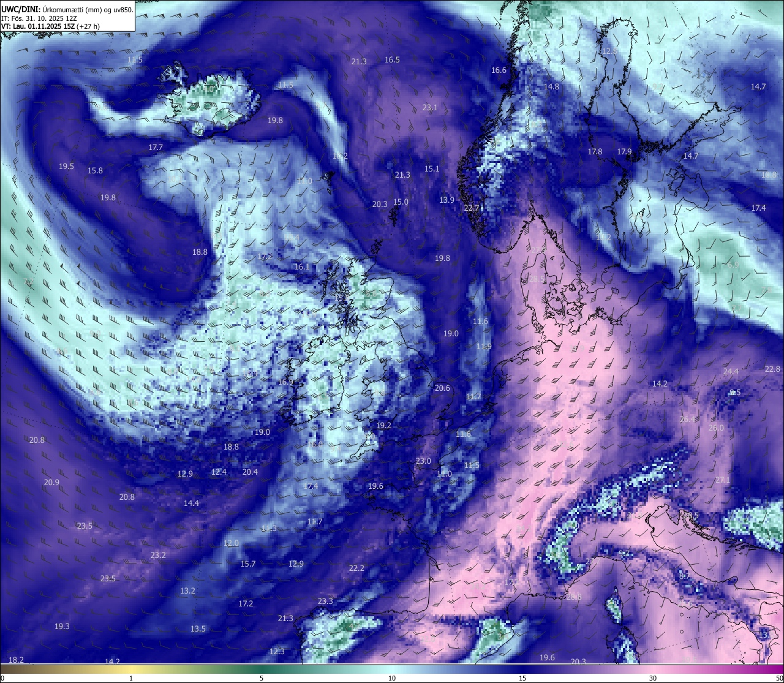Select the 15.7 value west of Biscay

tap(247, 564)
